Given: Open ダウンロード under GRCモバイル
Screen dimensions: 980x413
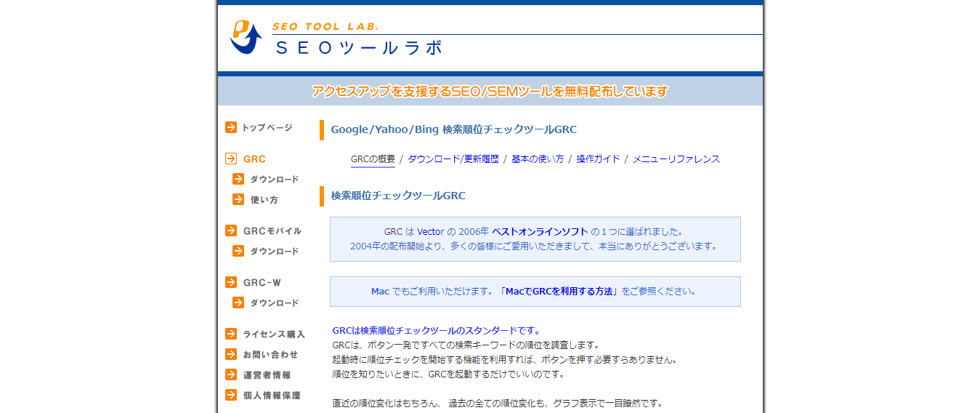Looking at the screenshot, I should pos(275,251).
